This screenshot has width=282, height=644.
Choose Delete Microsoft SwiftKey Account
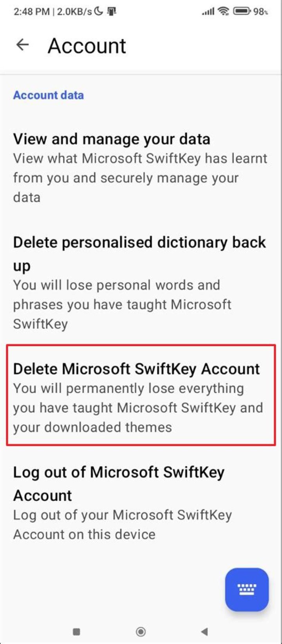(136, 369)
